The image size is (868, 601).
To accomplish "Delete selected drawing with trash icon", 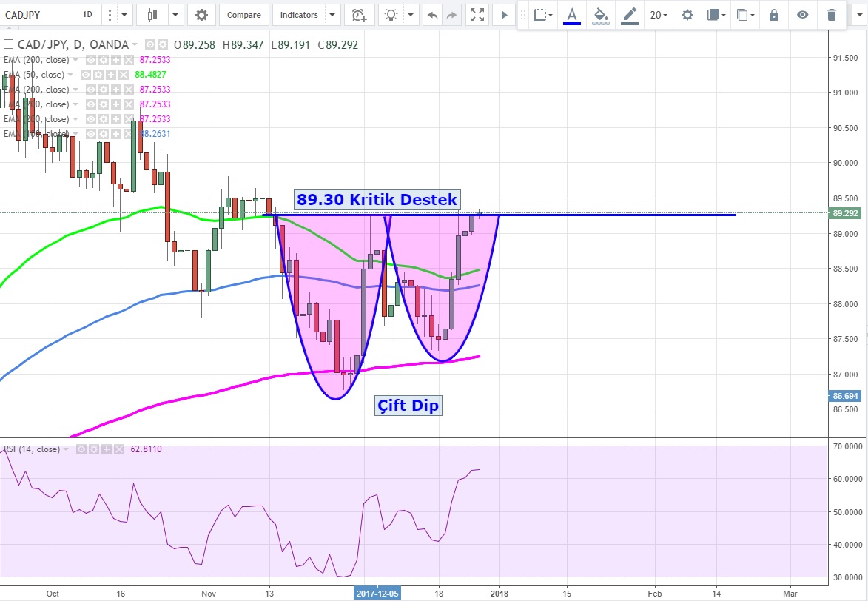I will click(832, 15).
